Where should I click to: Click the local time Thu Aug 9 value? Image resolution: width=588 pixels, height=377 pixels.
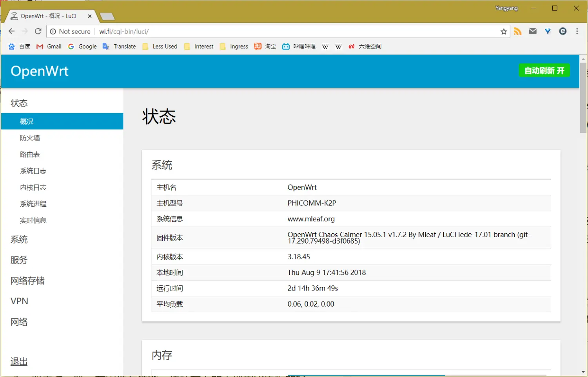[x=327, y=272]
